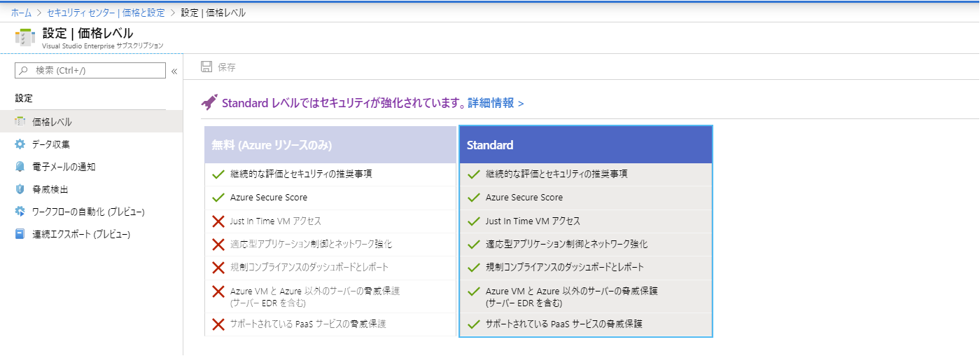Click the 価格レベル menu icon
Image resolution: width=980 pixels, height=356 pixels.
[20, 122]
